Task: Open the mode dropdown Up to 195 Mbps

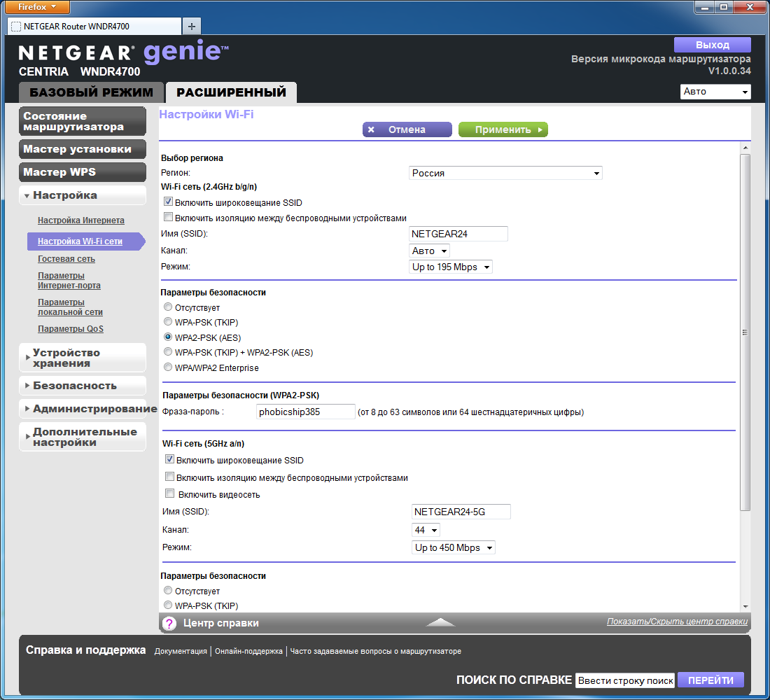Action: tap(450, 267)
